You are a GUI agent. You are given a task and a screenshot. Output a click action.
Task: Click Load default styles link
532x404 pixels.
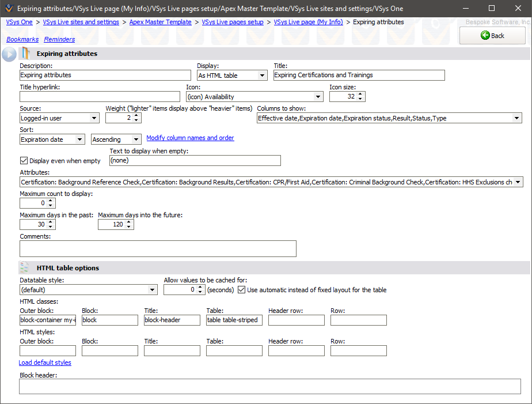point(45,363)
